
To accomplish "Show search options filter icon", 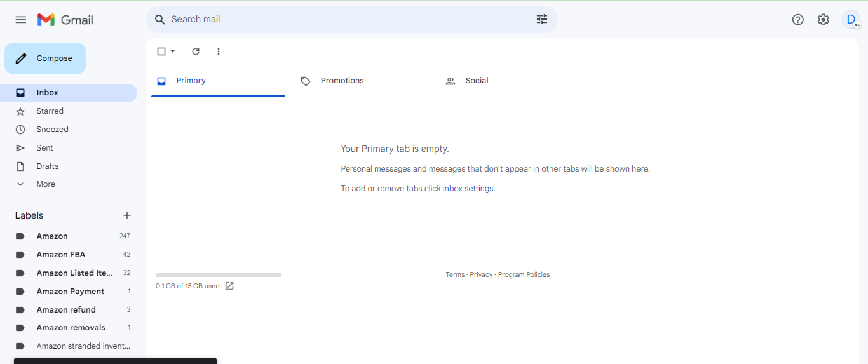I will coord(542,20).
